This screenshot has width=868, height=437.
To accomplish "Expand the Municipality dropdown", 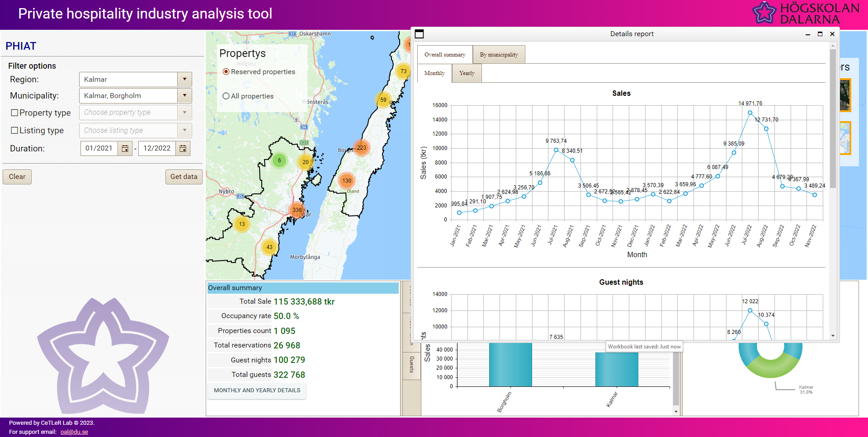I will 184,96.
